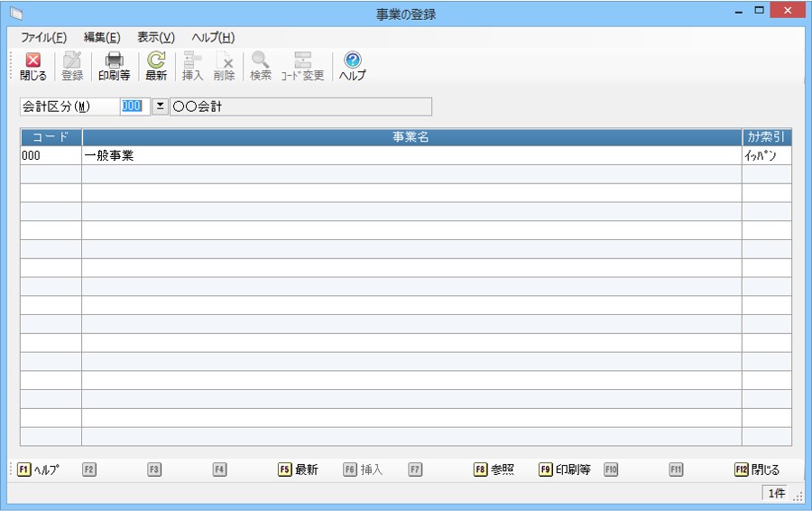Select the 一般事業 row in the table
The height and width of the screenshot is (511, 812).
[411, 155]
